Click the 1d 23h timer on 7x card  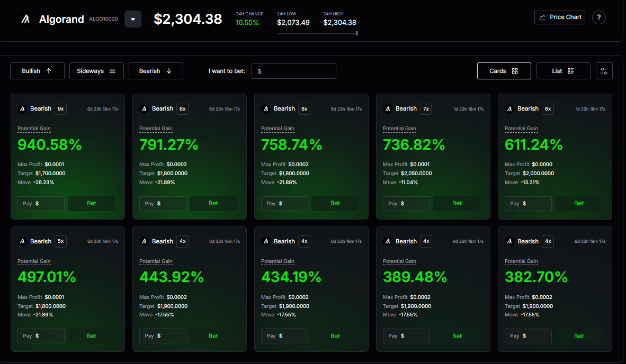tap(468, 109)
